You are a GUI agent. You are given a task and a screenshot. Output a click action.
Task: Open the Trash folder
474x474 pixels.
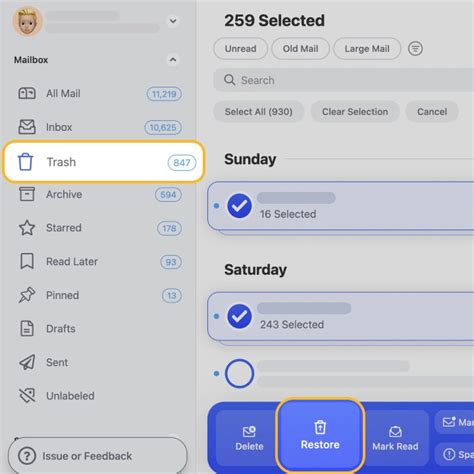104,162
